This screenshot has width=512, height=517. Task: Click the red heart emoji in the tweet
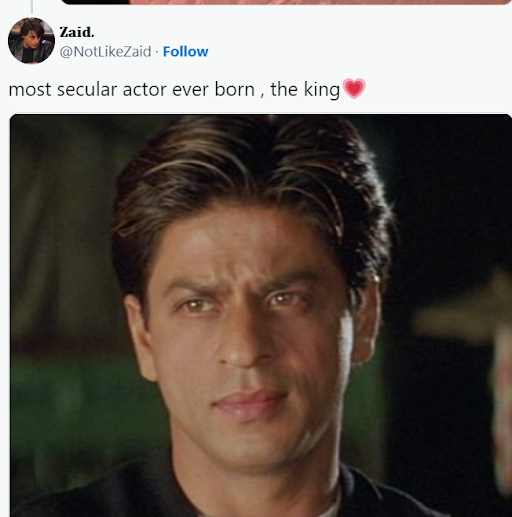354,88
